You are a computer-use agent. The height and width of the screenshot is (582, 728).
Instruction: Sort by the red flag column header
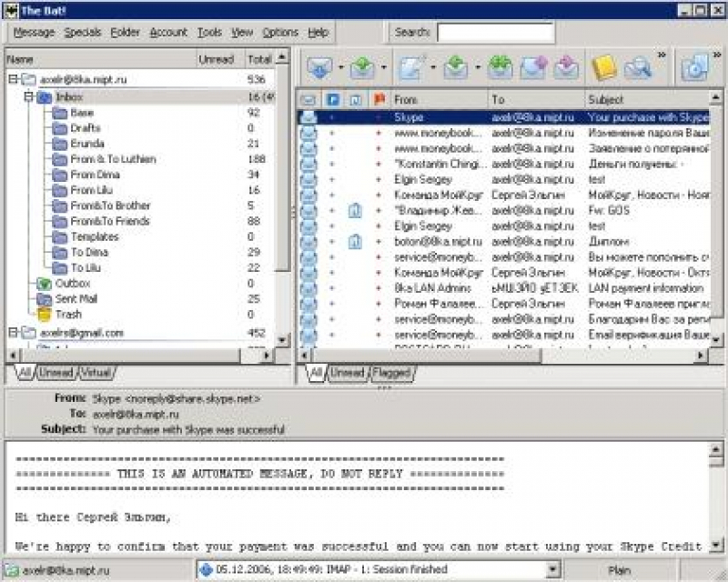379,99
